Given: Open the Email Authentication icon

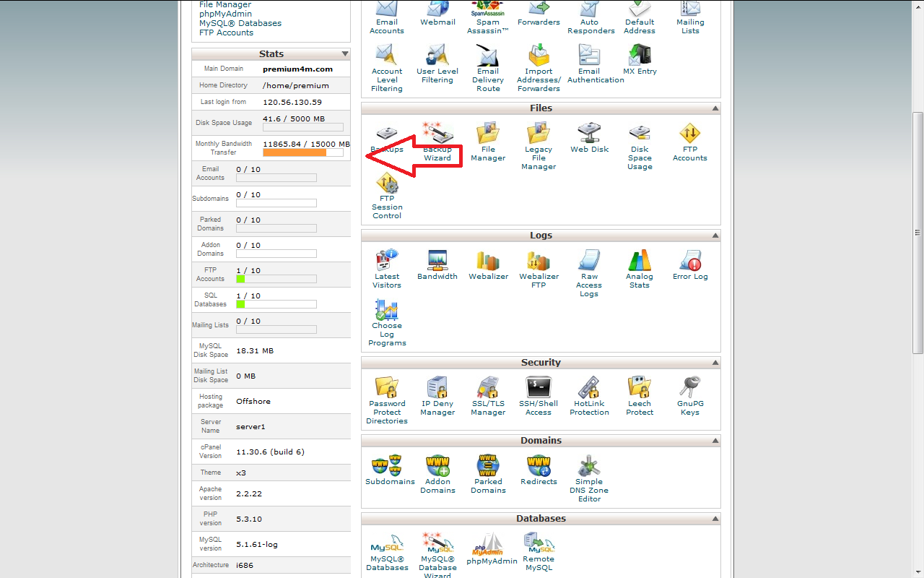Looking at the screenshot, I should (589, 55).
